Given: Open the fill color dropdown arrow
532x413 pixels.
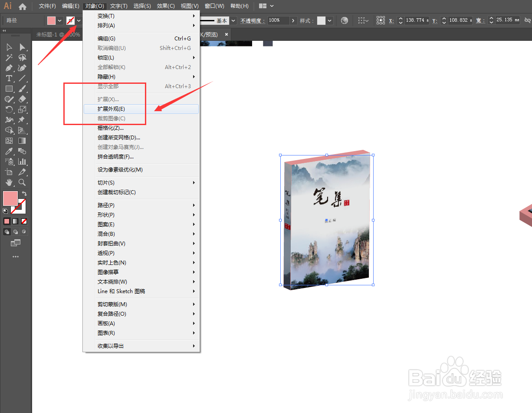Looking at the screenshot, I should tap(60, 20).
